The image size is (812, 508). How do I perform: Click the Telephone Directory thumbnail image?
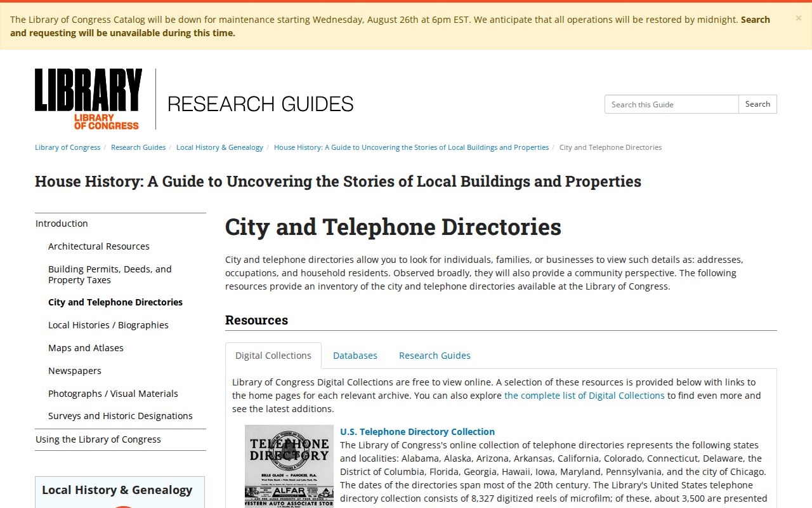coord(289,466)
